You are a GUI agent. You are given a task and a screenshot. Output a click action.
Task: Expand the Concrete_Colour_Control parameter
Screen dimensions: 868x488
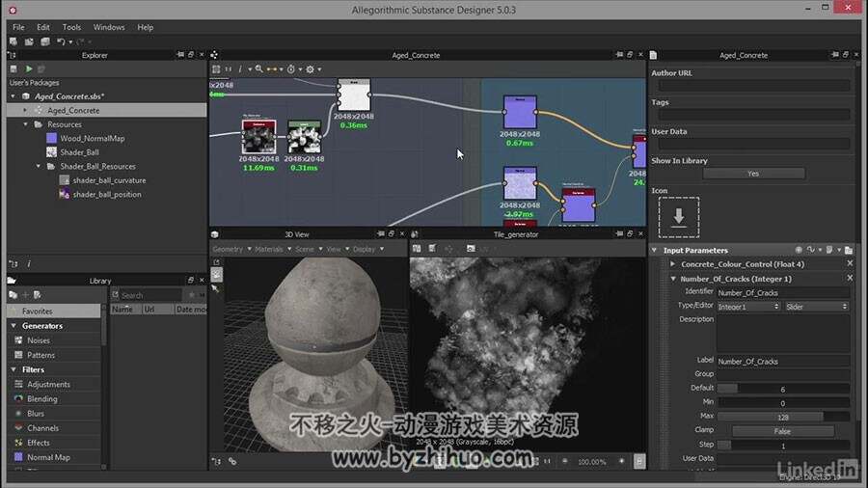[x=672, y=264]
